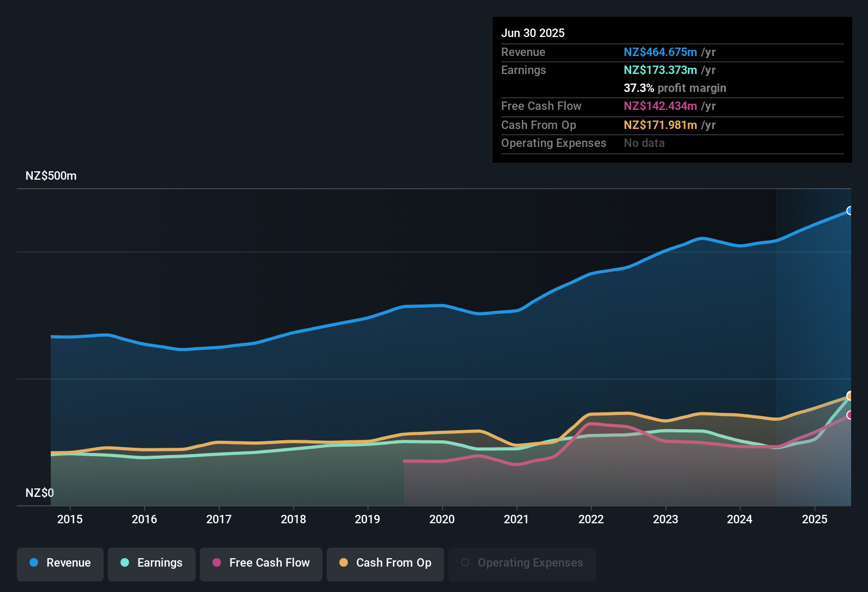The image size is (868, 592).
Task: Select the Revenue endpoint marker on the chart
Action: point(849,210)
